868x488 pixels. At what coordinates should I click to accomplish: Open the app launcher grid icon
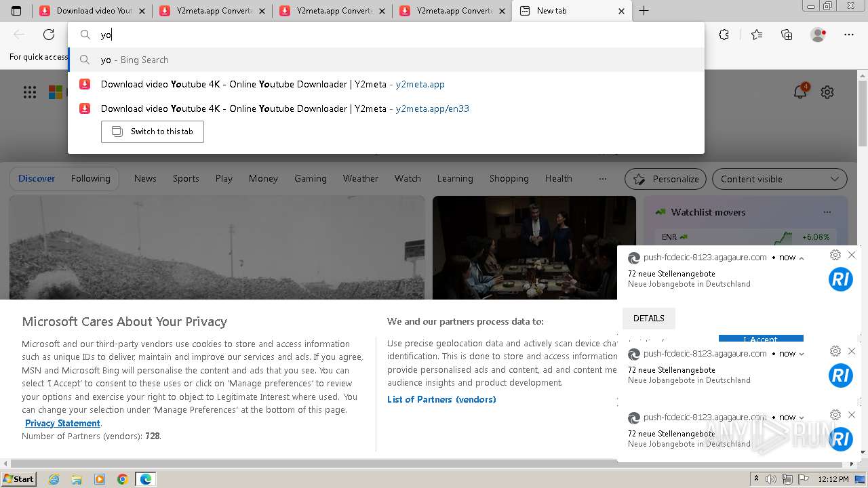click(x=30, y=92)
